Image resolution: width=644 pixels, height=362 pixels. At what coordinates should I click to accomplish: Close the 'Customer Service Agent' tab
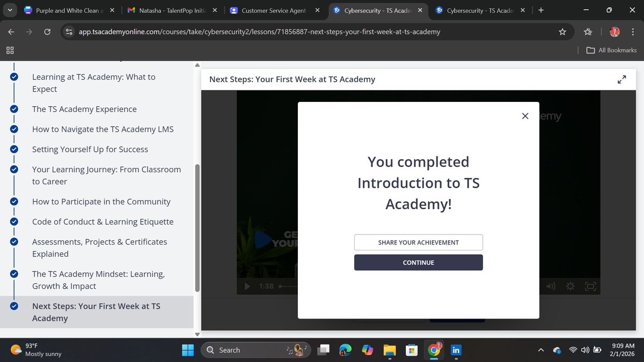[x=317, y=10]
